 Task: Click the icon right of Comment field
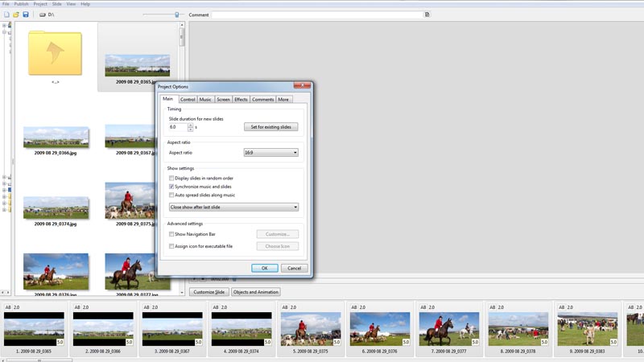tap(427, 14)
